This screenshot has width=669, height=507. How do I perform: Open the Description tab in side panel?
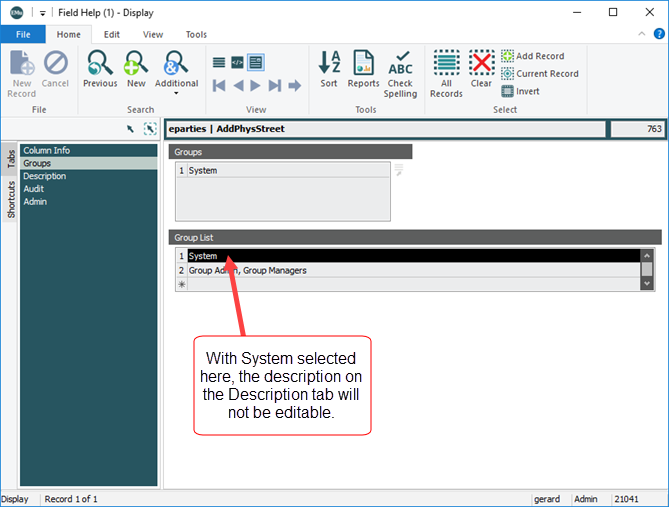(x=44, y=176)
